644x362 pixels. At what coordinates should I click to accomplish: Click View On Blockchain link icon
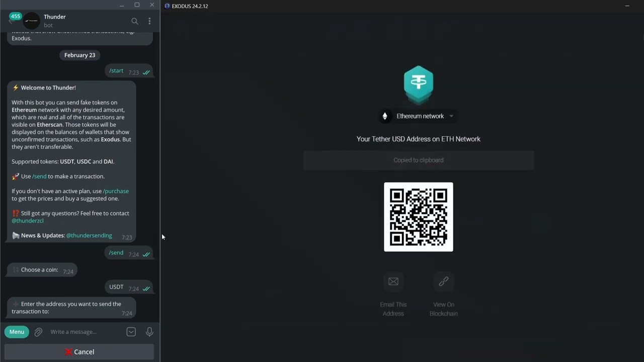click(x=444, y=282)
